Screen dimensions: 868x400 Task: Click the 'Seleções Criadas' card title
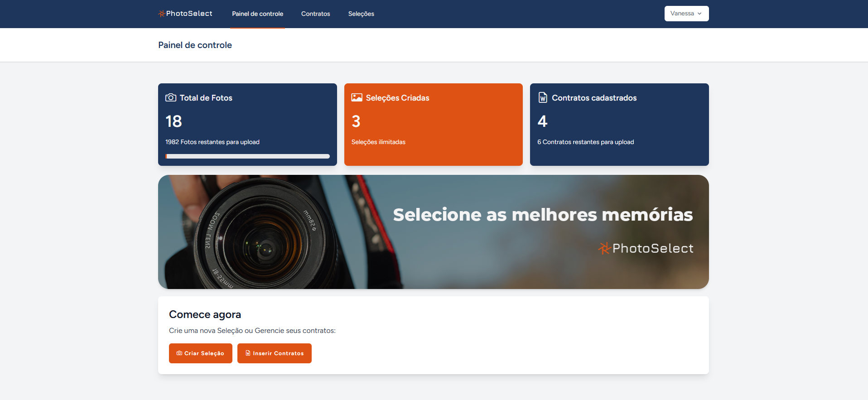(398, 98)
